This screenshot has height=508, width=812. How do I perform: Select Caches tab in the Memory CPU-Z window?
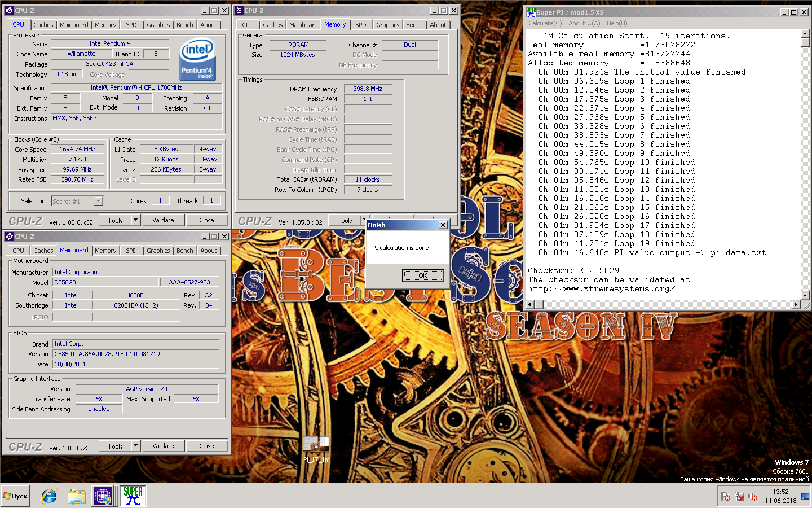point(273,25)
